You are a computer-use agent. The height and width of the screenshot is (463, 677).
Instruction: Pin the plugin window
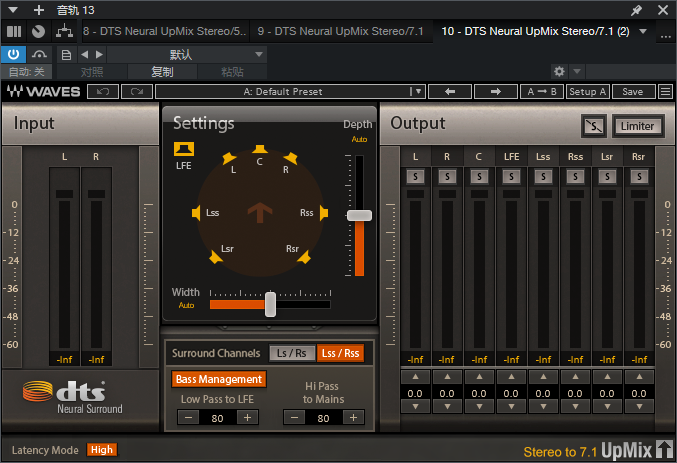pyautogui.click(x=636, y=9)
